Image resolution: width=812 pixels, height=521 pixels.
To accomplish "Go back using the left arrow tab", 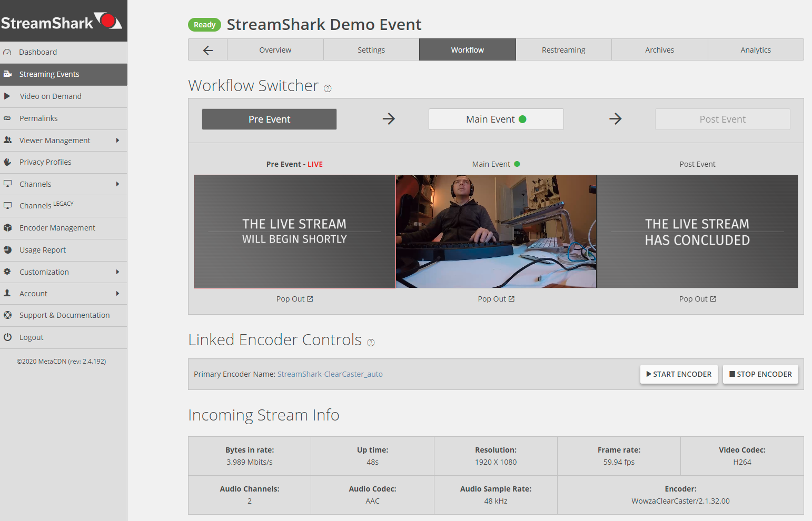I will tap(208, 50).
